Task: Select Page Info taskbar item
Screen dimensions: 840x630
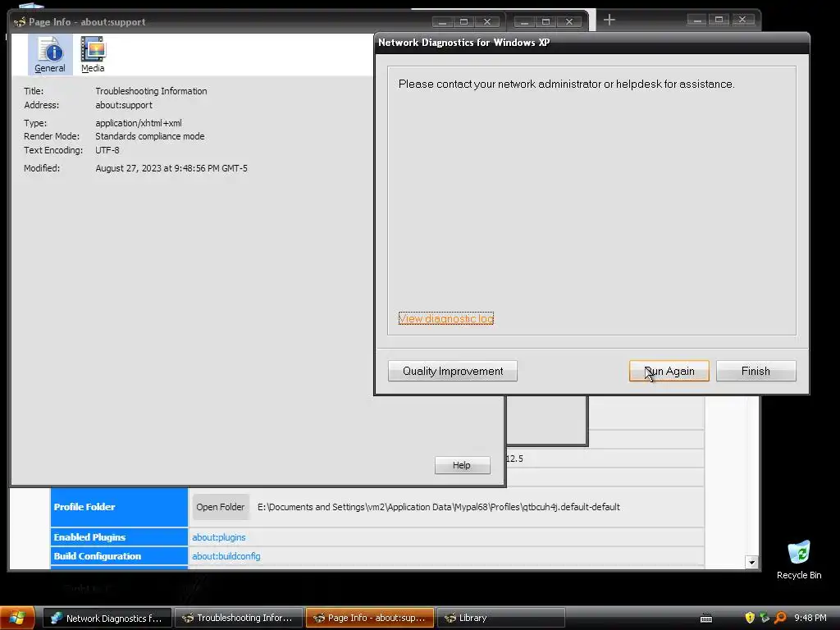Action: 370,618
